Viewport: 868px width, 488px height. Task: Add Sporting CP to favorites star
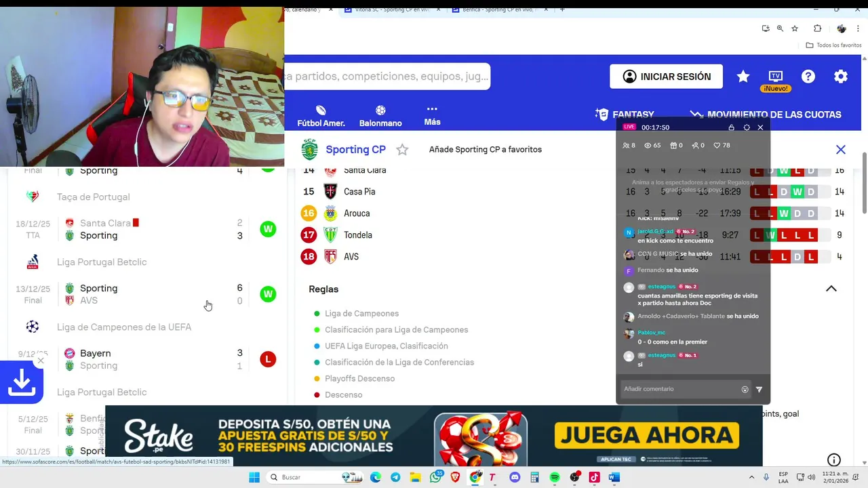[x=402, y=150]
